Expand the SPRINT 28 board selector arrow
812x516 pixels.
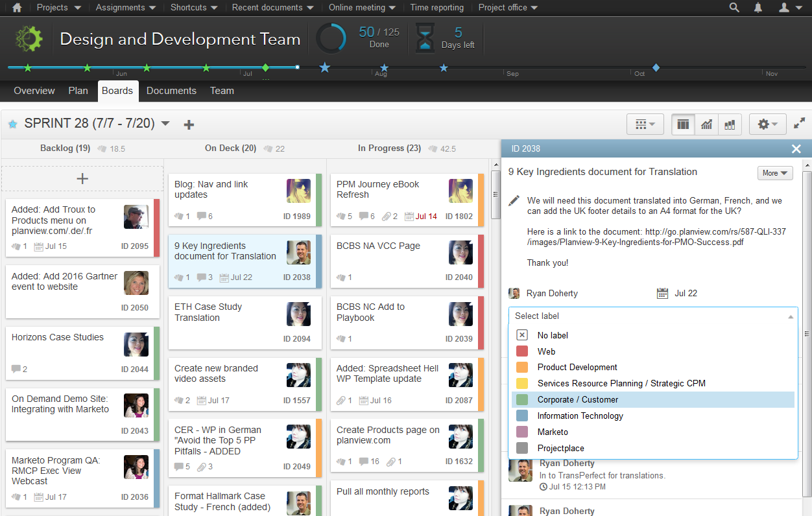tap(165, 124)
